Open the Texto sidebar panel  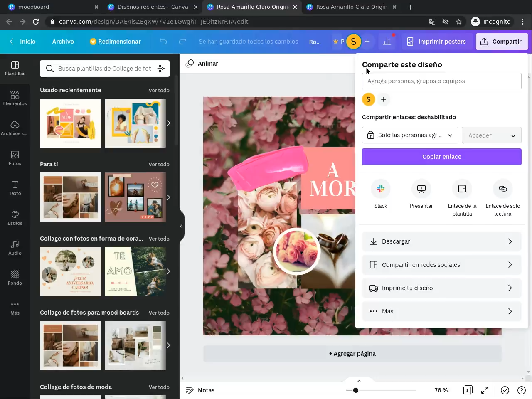pyautogui.click(x=15, y=188)
